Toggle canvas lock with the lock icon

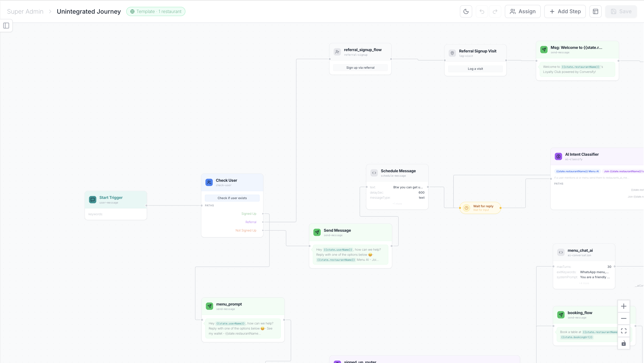(x=624, y=343)
